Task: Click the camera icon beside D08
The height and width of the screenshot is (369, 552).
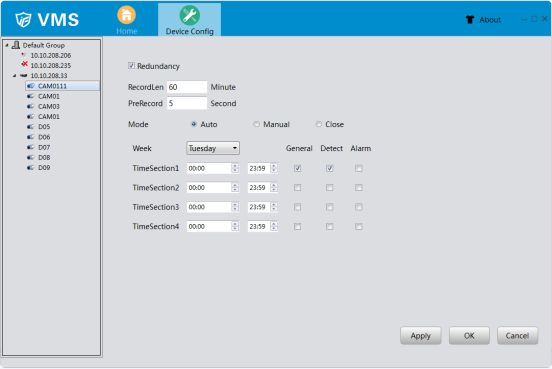Action: pyautogui.click(x=31, y=157)
